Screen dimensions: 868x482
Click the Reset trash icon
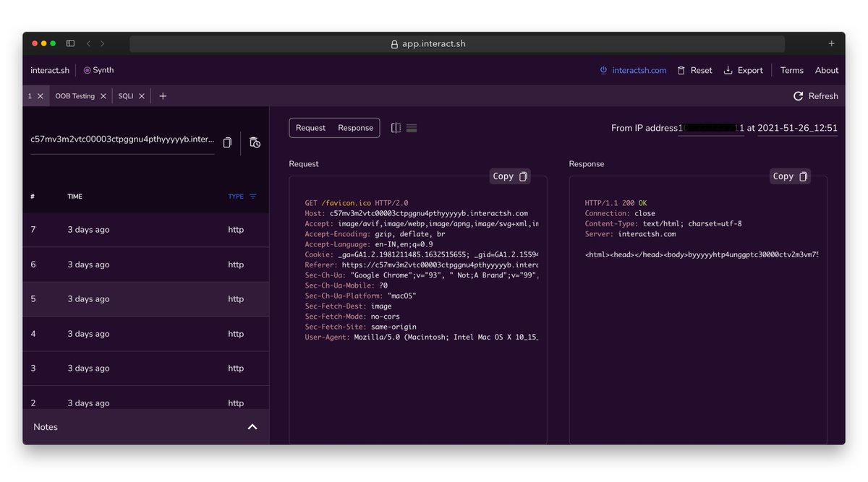click(x=681, y=70)
